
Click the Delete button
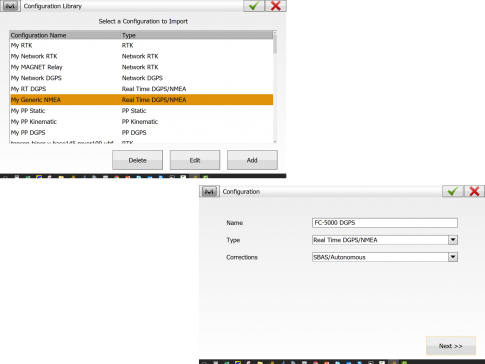coord(137,160)
